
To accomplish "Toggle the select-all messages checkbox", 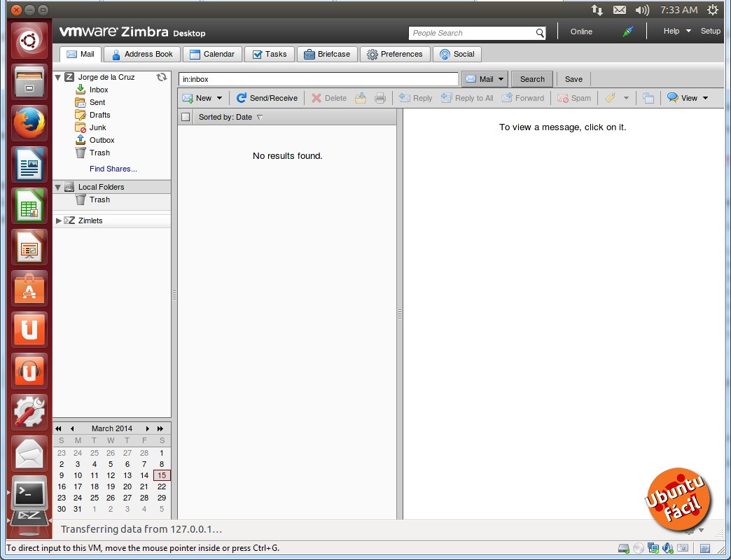I will coord(186,117).
